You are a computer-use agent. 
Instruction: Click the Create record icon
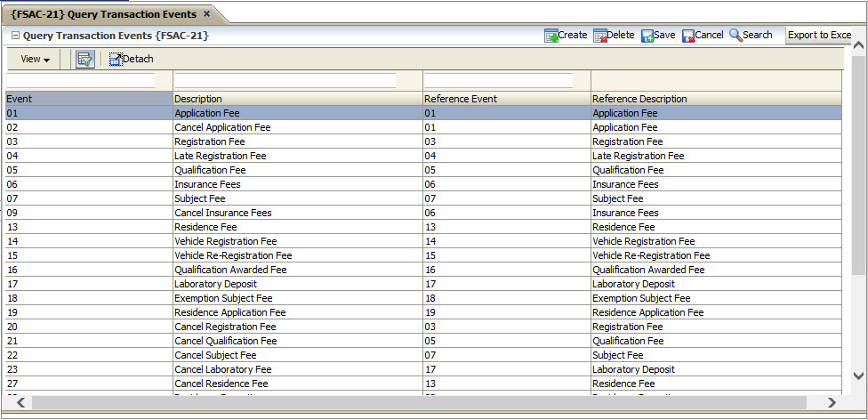click(551, 36)
